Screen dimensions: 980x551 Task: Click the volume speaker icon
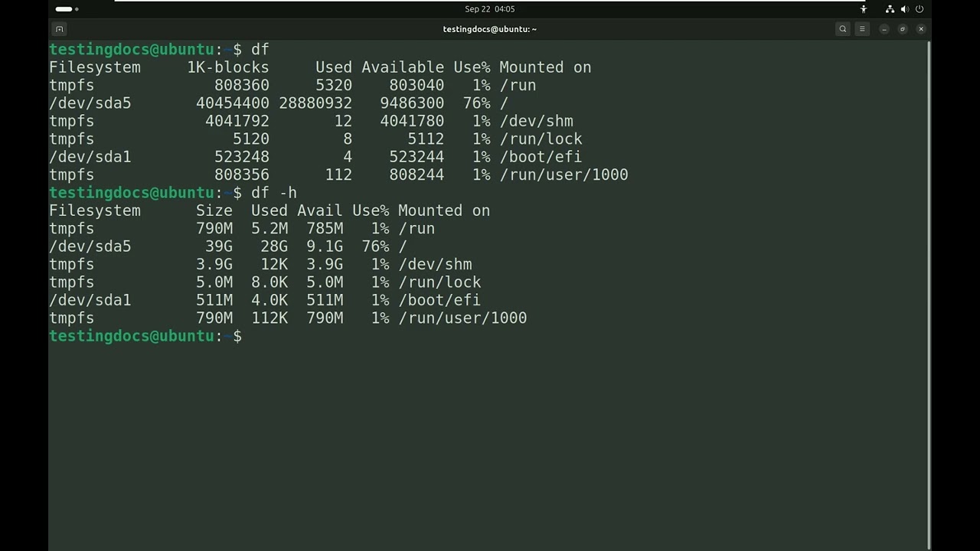904,9
